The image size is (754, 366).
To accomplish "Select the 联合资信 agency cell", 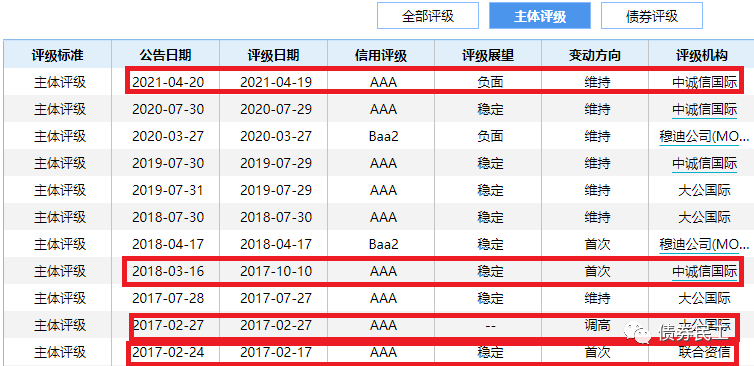I will coord(704,352).
